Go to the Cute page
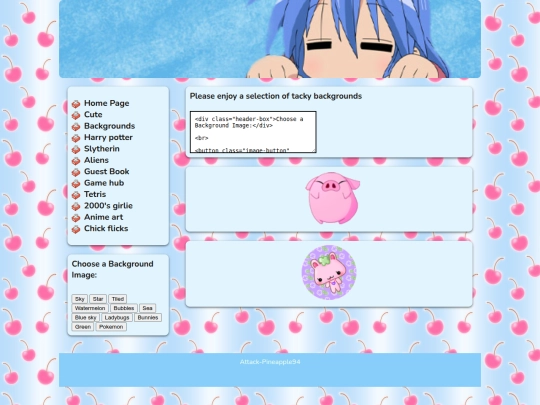This screenshot has height=405, width=540. 93,115
